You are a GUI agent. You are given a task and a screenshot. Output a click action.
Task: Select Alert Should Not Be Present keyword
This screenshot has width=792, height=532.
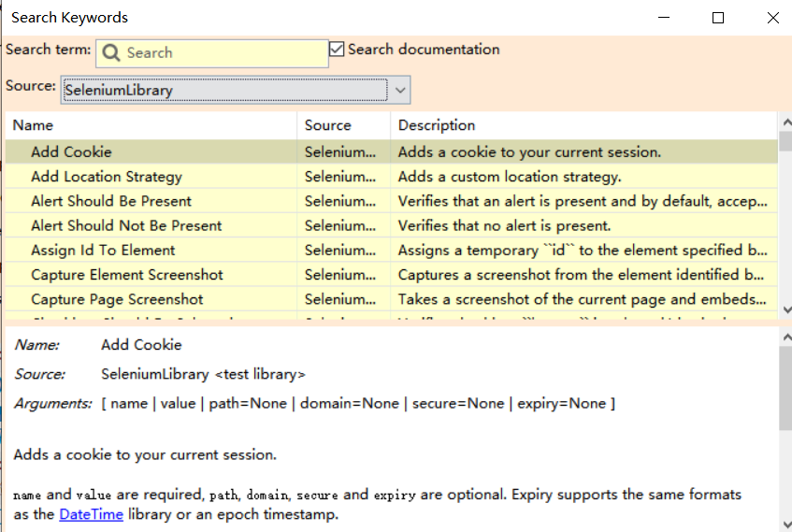[126, 225]
